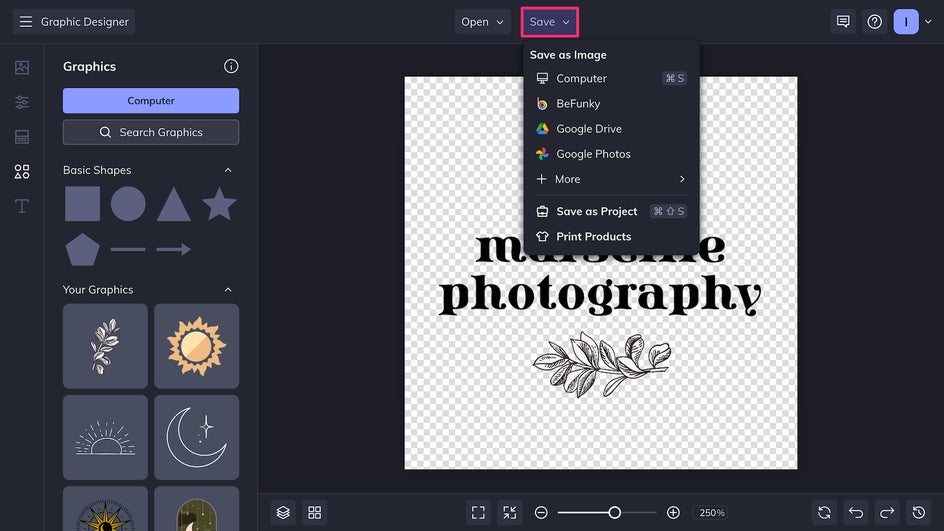
Task: Add the straight line shape
Action: 128,249
